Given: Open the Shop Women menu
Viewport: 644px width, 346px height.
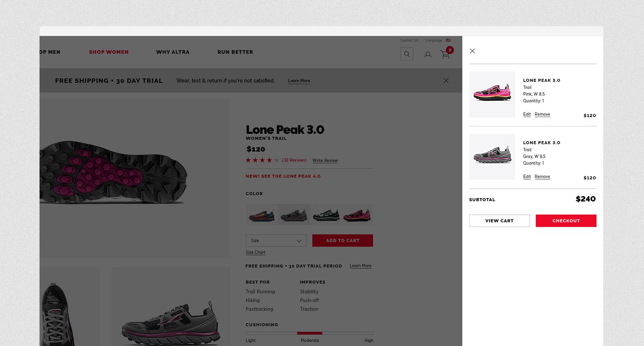Looking at the screenshot, I should click(x=109, y=52).
